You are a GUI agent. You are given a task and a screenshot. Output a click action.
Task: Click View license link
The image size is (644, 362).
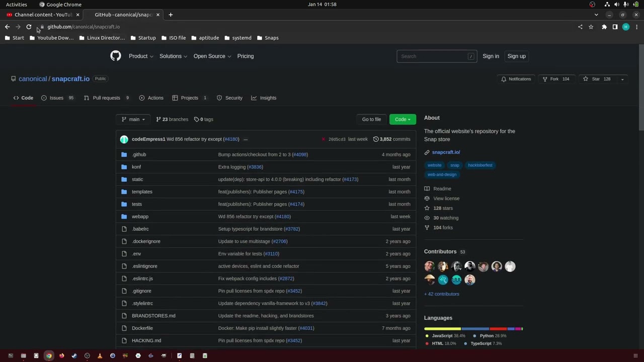click(446, 199)
